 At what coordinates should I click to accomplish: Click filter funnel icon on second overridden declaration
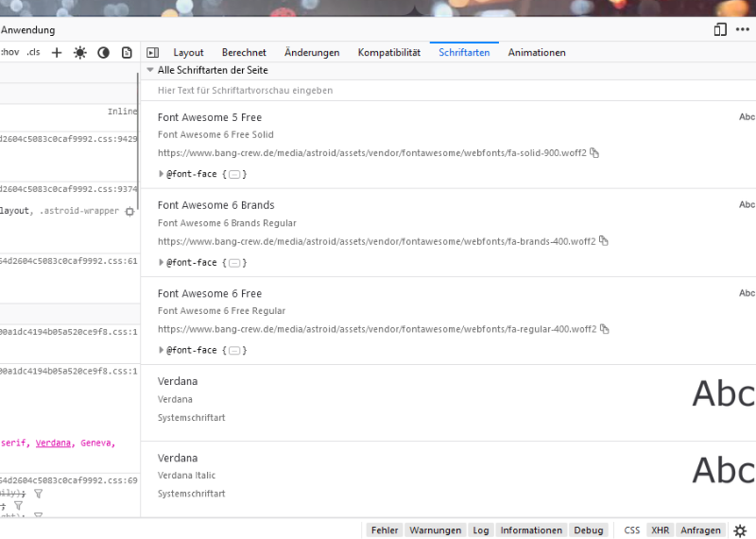18,506
